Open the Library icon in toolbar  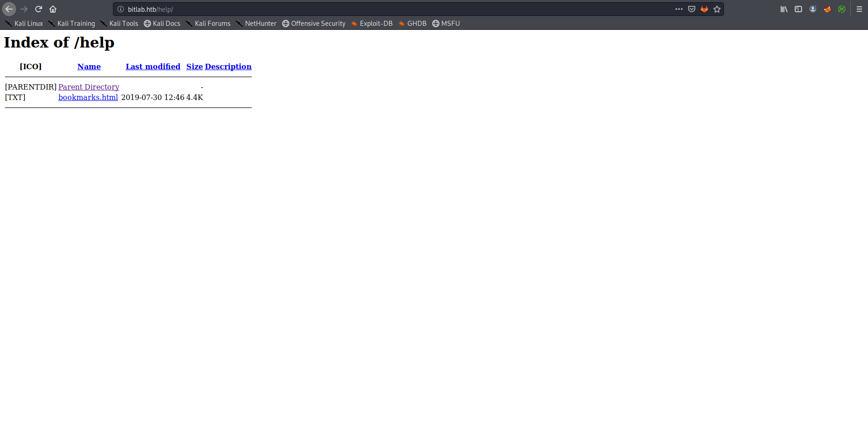tap(784, 9)
